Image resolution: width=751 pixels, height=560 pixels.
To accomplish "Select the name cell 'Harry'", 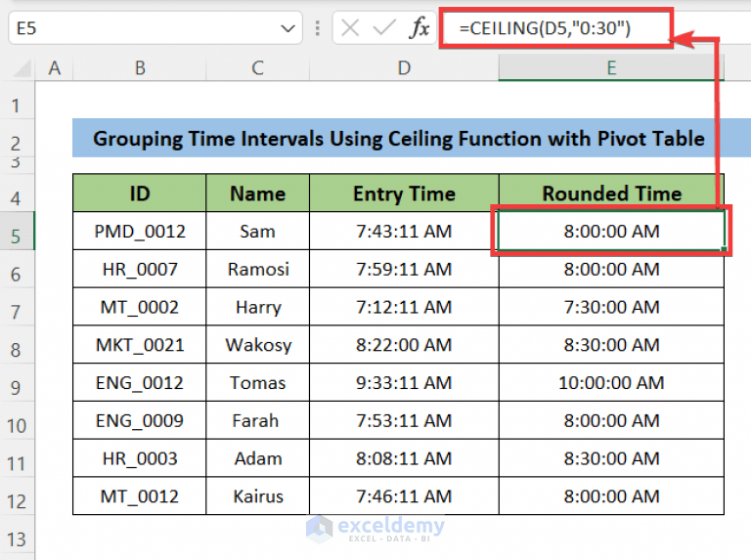I will (x=258, y=307).
